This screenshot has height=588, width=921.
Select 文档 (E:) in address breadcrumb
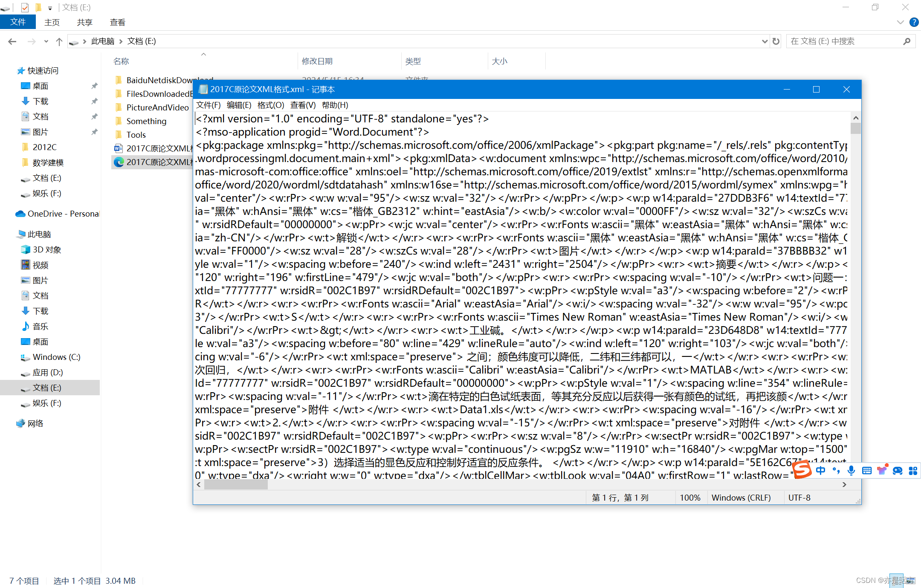[x=142, y=41]
